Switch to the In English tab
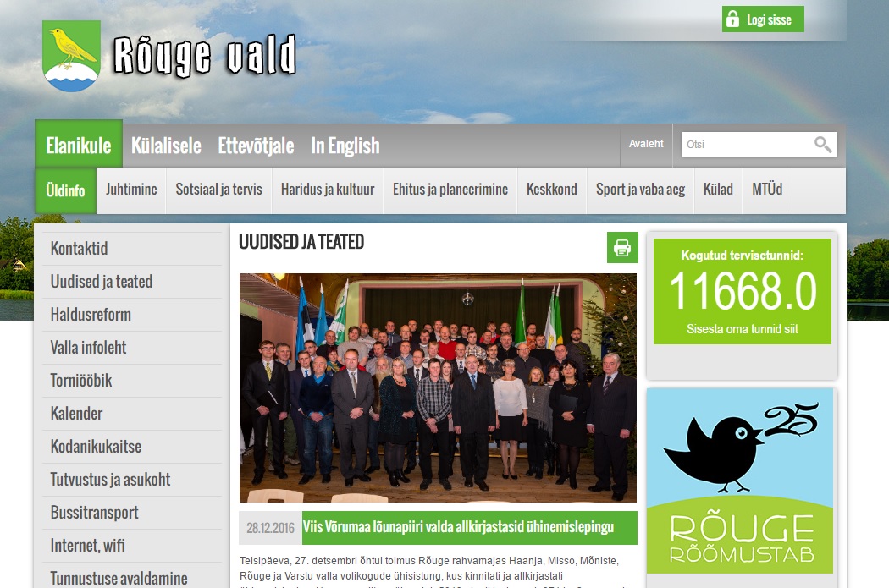Viewport: 889px width, 588px height. coord(345,146)
